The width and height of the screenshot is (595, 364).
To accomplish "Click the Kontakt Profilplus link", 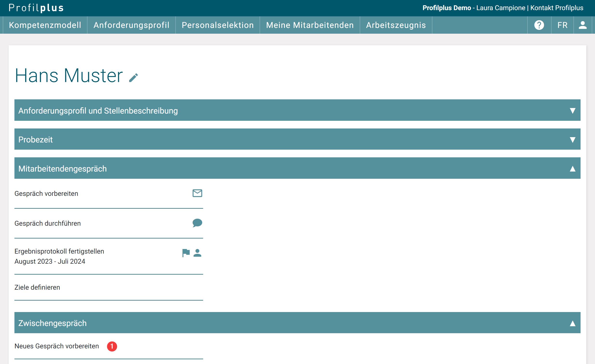I will click(556, 8).
